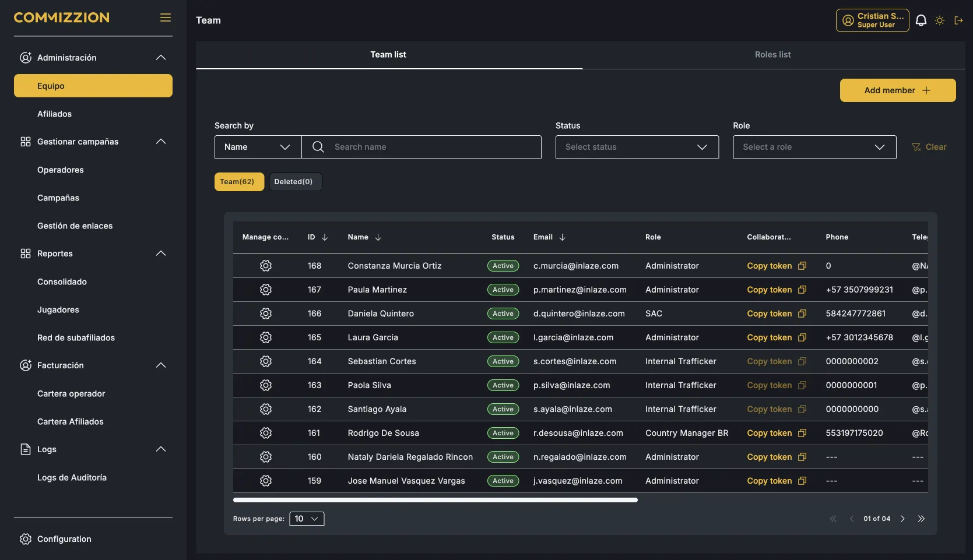Change the rows per page dropdown
This screenshot has width=973, height=560.
click(x=307, y=519)
